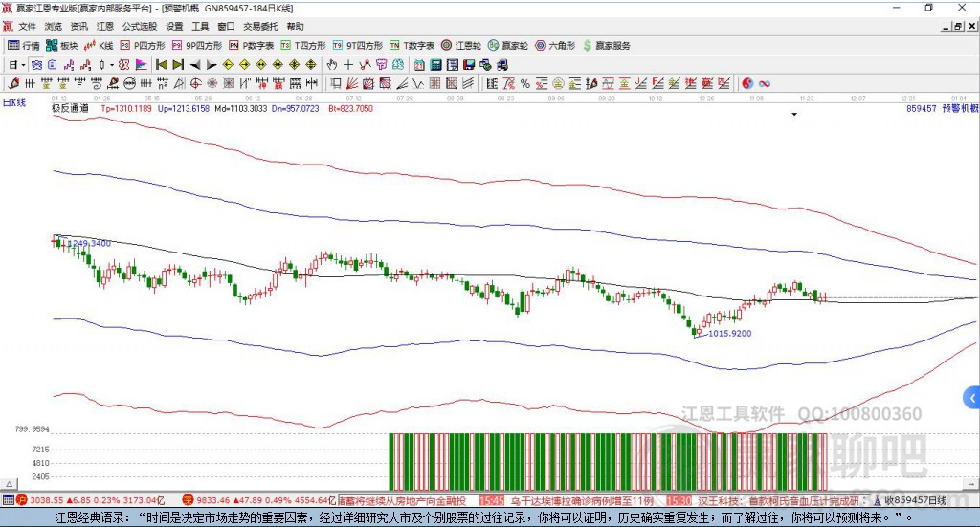Open the 江恩 menu
Image resolution: width=980 pixels, height=527 pixels.
tap(104, 27)
